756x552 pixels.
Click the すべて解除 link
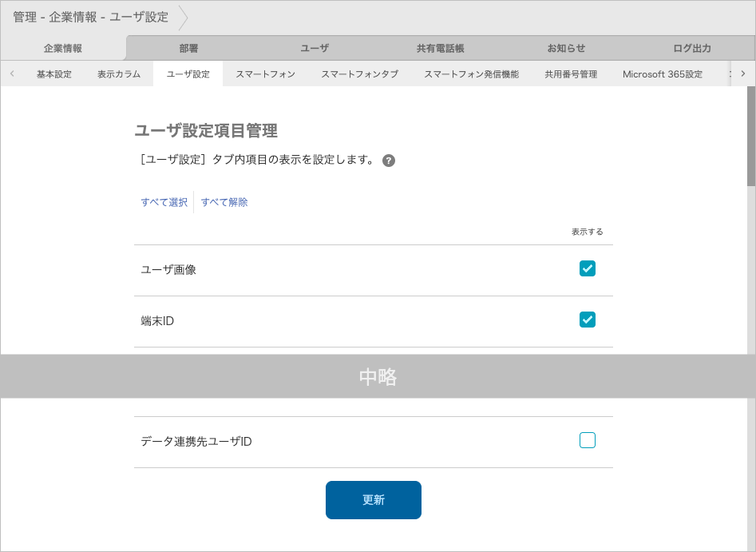click(224, 202)
